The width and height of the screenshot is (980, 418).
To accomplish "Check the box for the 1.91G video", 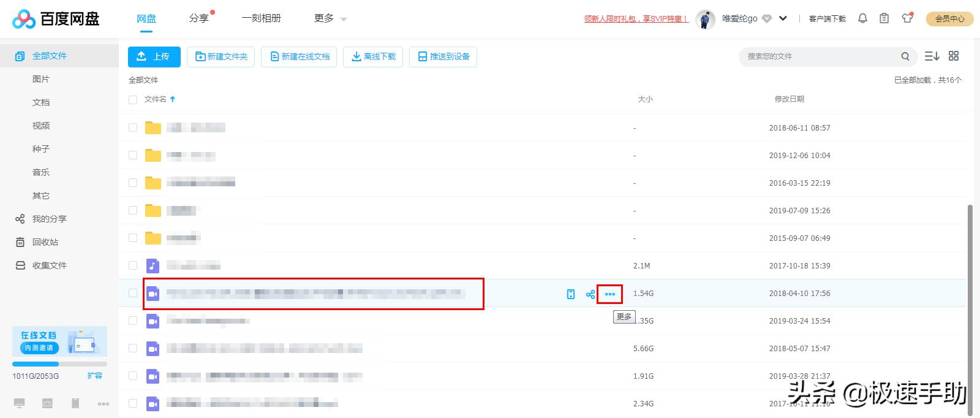I will pos(133,376).
